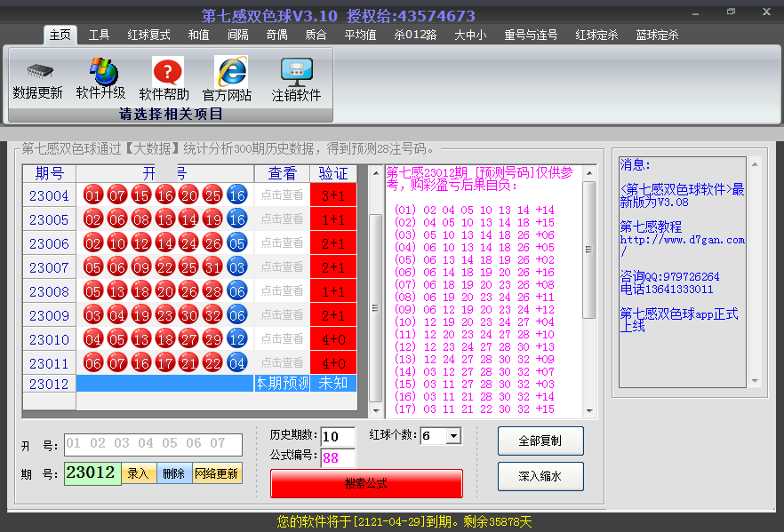Open the 间隔 tab
Image resolution: width=784 pixels, height=532 pixels.
[238, 35]
